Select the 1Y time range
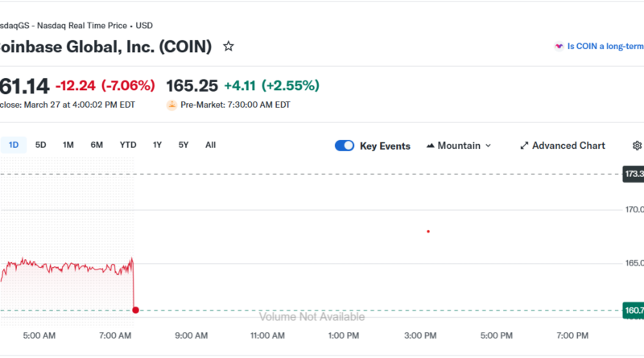The image size is (644, 358). tap(158, 145)
